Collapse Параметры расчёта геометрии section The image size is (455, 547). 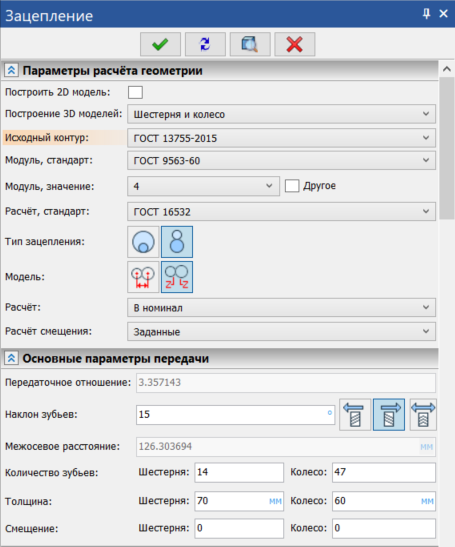tap(11, 70)
